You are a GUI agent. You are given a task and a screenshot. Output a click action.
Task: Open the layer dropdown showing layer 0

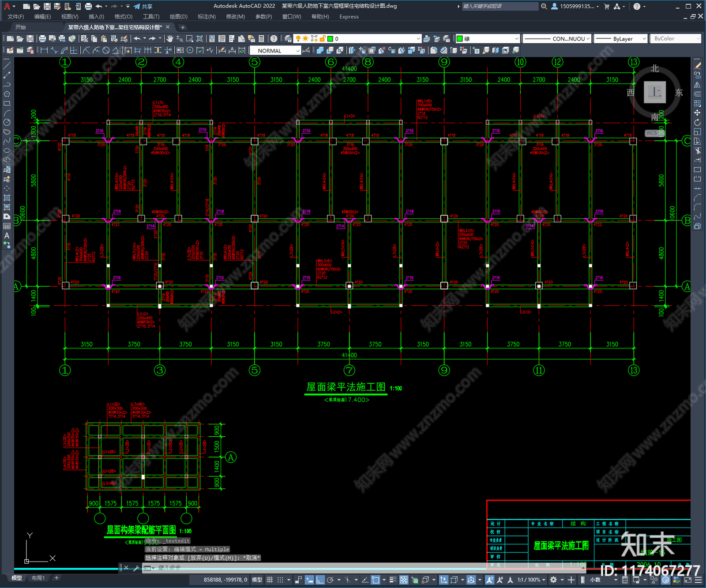(x=357, y=39)
